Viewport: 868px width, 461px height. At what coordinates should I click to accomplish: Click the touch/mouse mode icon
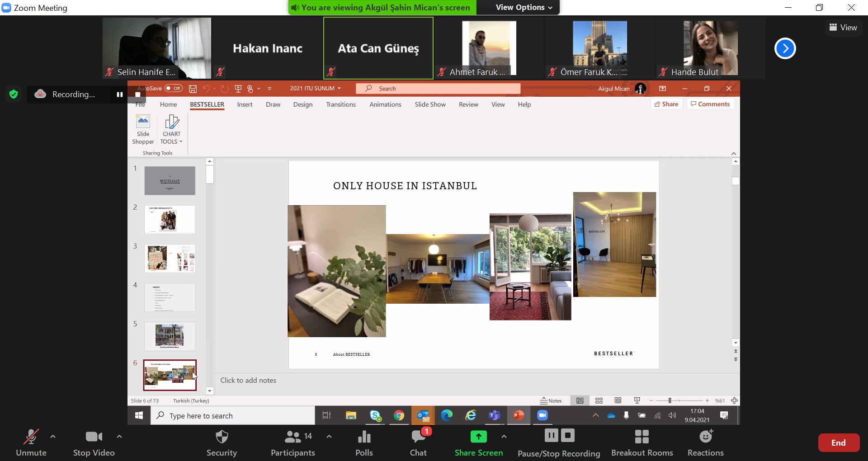coord(250,89)
